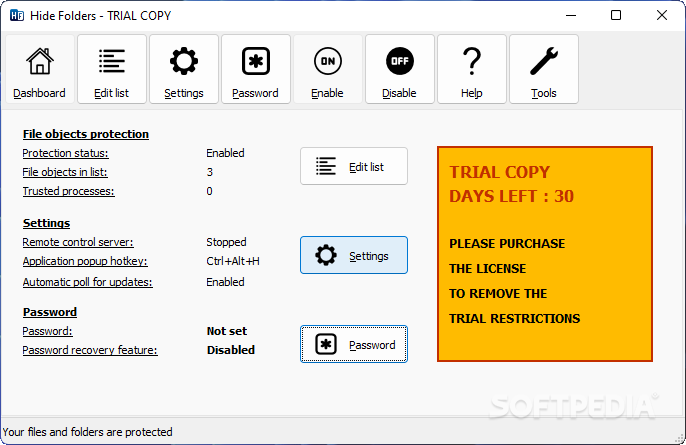Click the '3' file objects count

(x=210, y=172)
